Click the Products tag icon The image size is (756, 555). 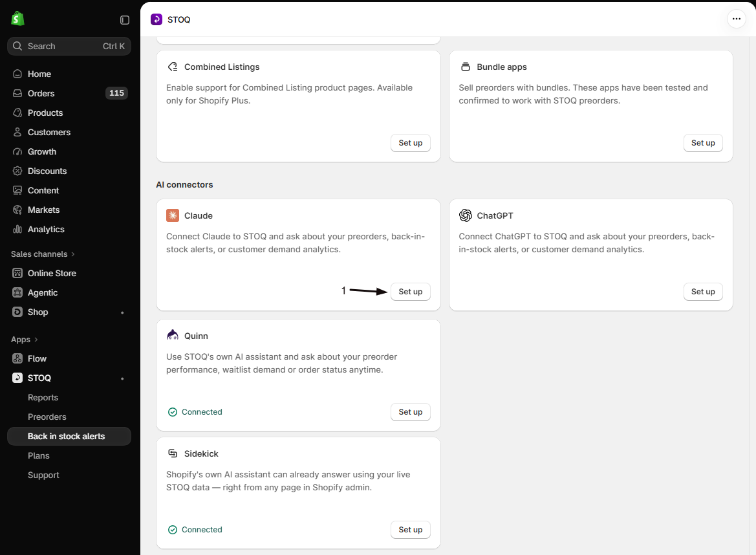[17, 113]
